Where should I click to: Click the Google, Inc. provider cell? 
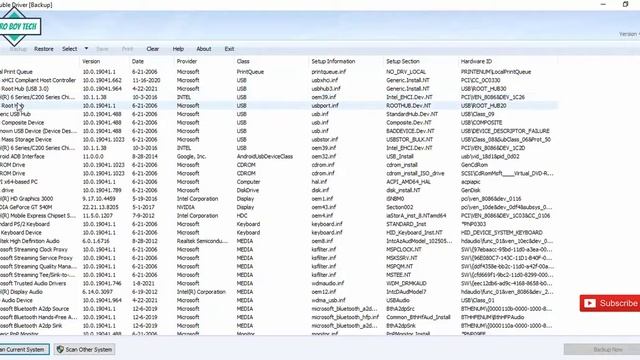(191, 156)
